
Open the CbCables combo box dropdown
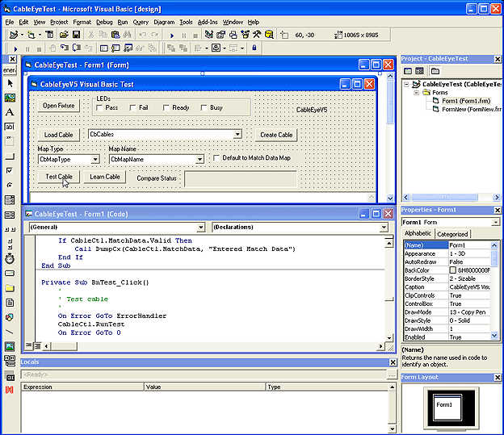tap(237, 135)
